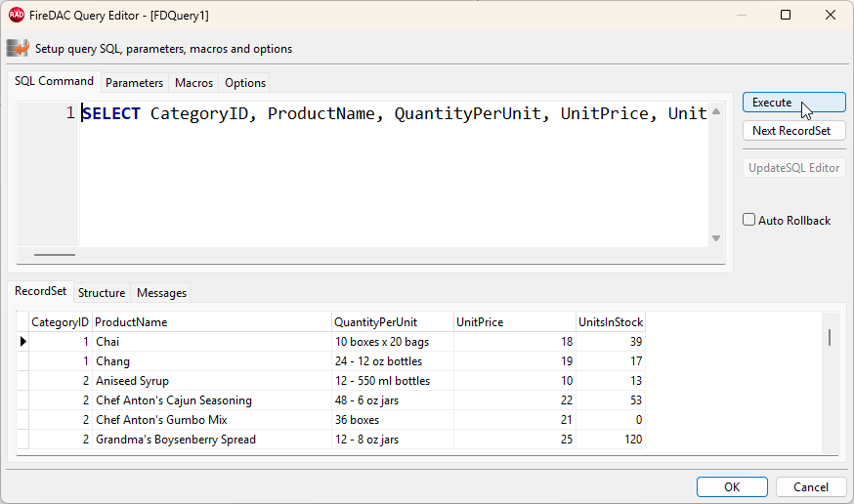Click the UnitsInStock value 53
Screen dimensions: 854x504
[611, 400]
